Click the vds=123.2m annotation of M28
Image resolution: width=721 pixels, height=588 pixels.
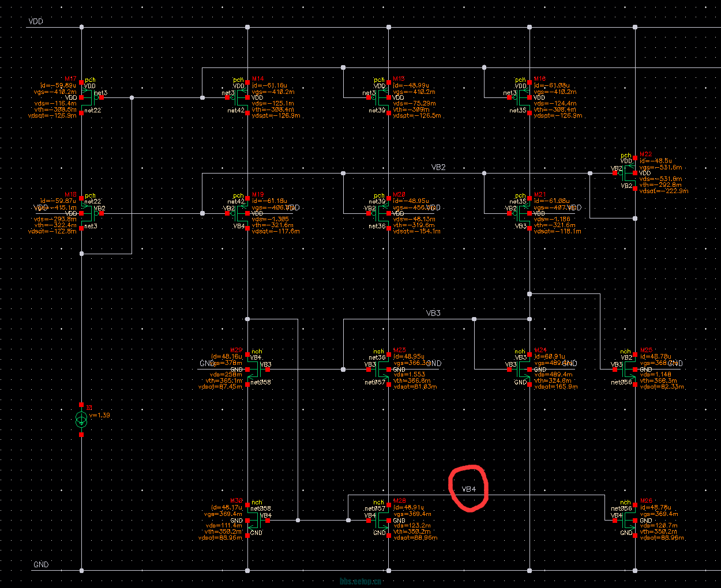point(412,526)
